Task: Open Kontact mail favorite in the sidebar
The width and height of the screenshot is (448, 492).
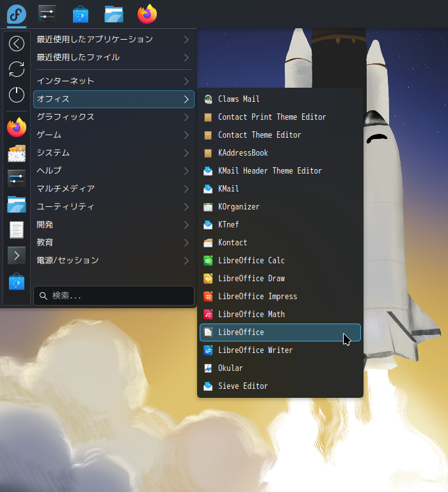Action: pos(17,154)
